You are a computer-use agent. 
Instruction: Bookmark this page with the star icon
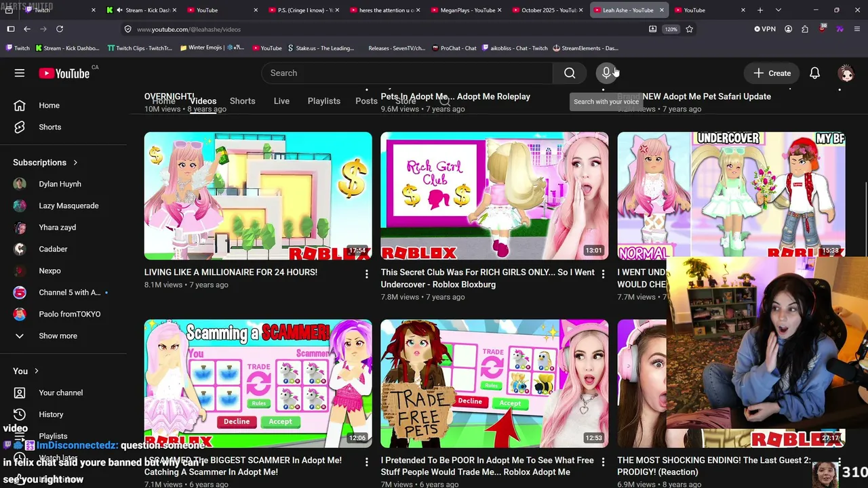(x=689, y=29)
